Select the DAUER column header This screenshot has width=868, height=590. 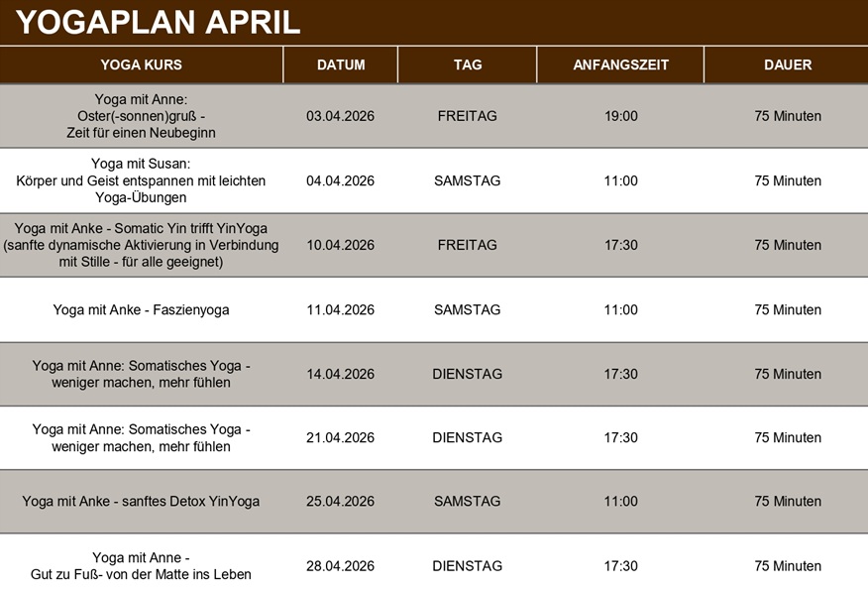pyautogui.click(x=788, y=65)
